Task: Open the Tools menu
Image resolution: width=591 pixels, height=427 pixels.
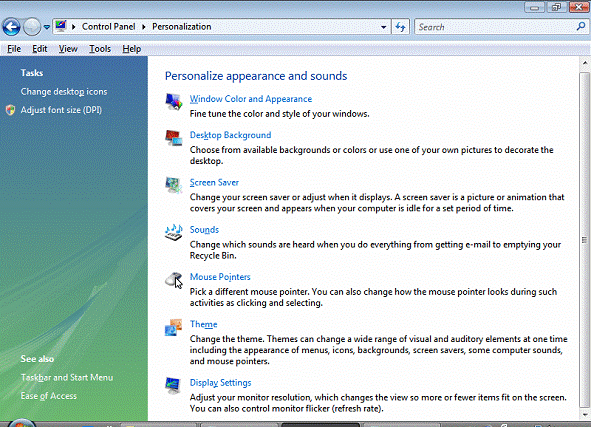Action: 100,49
